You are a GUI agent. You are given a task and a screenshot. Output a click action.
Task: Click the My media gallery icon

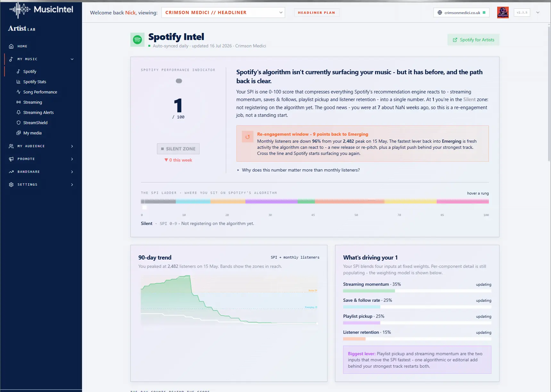pos(19,133)
